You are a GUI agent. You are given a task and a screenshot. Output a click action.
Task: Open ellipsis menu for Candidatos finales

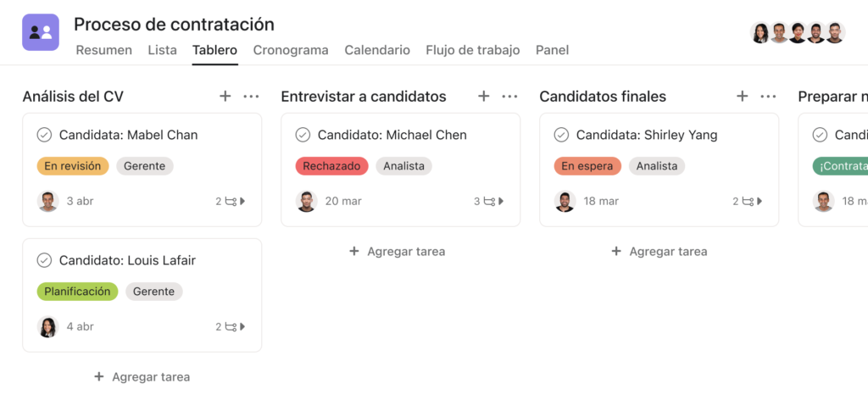pos(768,97)
